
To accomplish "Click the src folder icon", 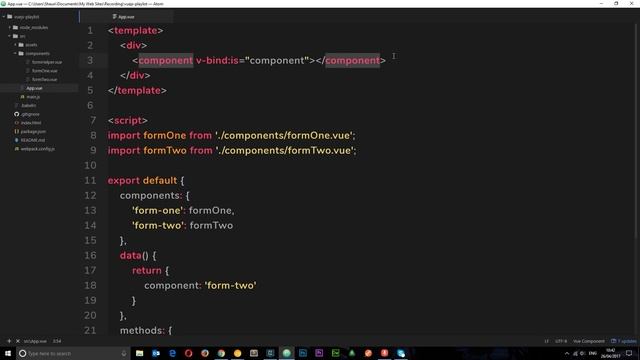I will coord(16,36).
